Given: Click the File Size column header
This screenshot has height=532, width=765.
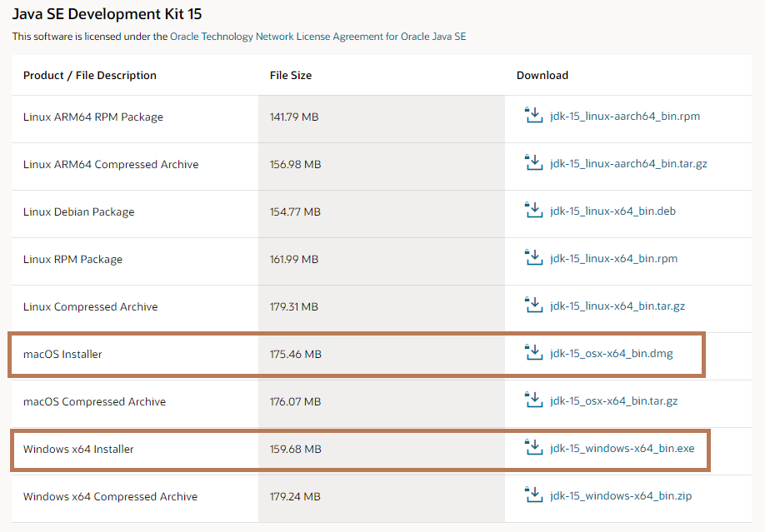Looking at the screenshot, I should (x=291, y=75).
